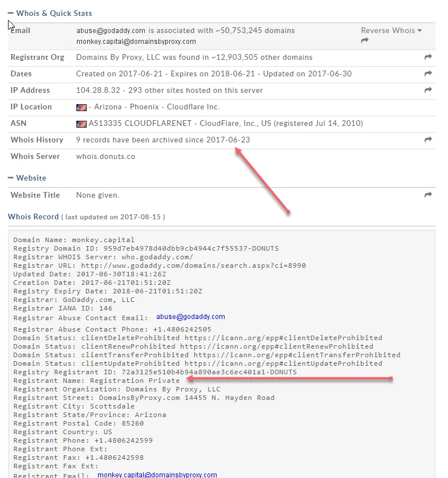
Task: Select whois.donuts.co server text
Action: coord(105,156)
